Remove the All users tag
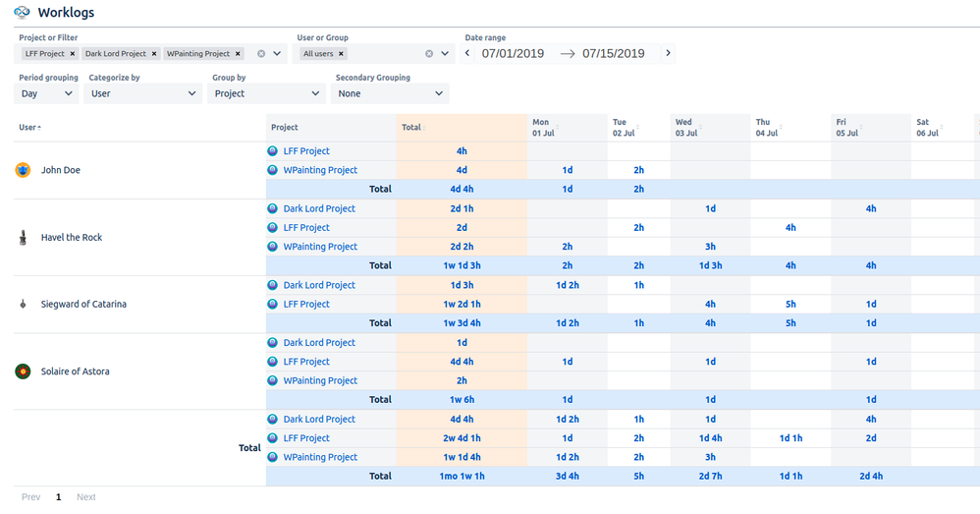 [x=342, y=54]
